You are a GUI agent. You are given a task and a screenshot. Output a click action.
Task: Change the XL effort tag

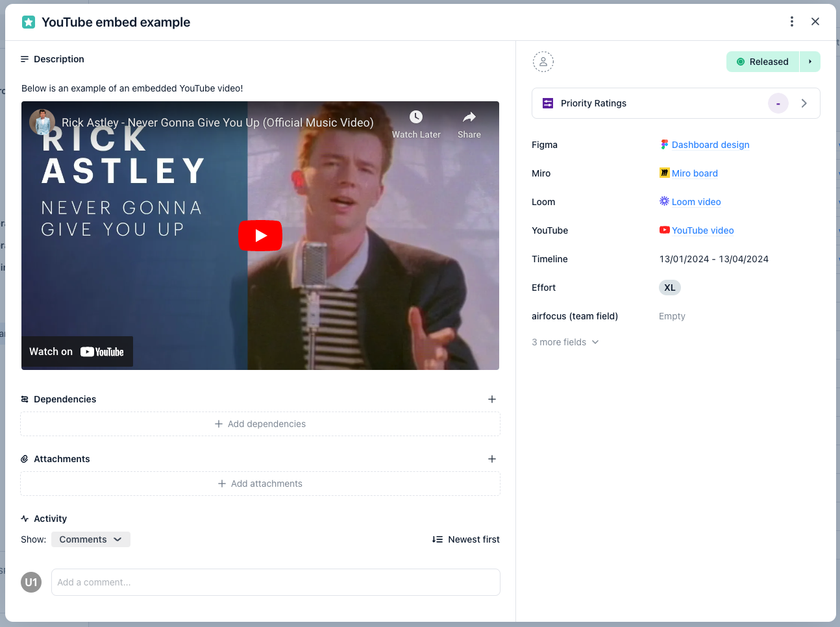(670, 288)
